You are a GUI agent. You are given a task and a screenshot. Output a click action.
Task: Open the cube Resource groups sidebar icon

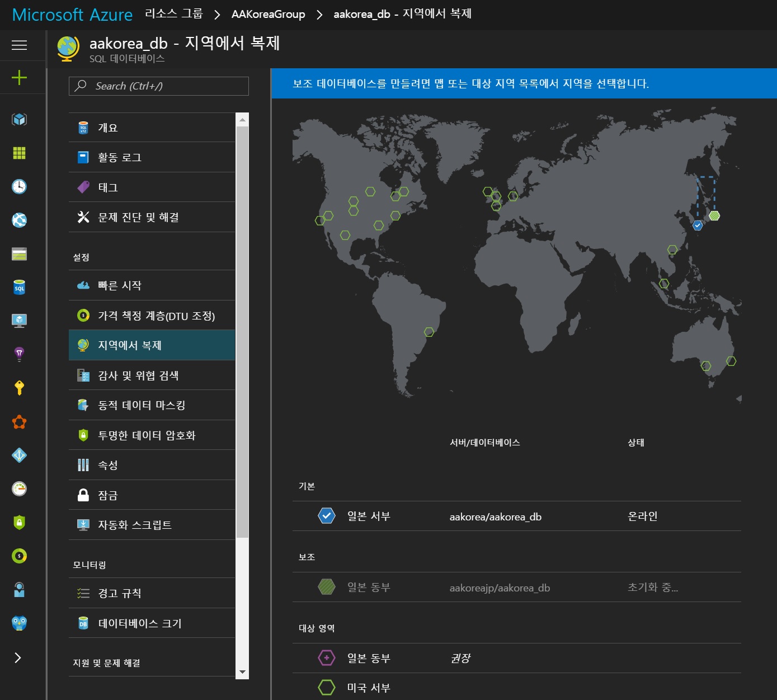coord(19,119)
